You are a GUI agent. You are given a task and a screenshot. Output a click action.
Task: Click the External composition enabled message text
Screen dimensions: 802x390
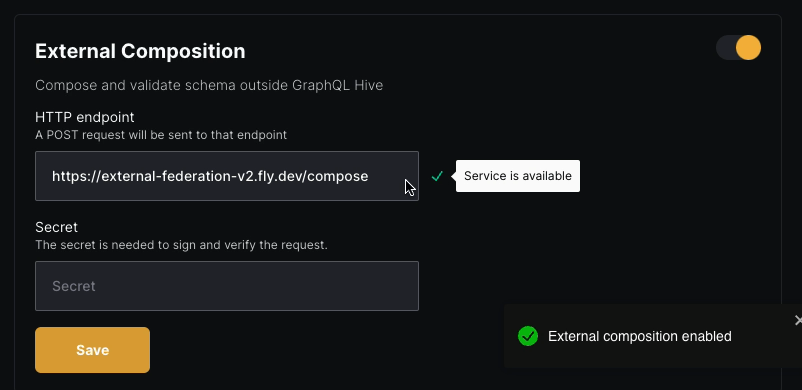coord(640,336)
